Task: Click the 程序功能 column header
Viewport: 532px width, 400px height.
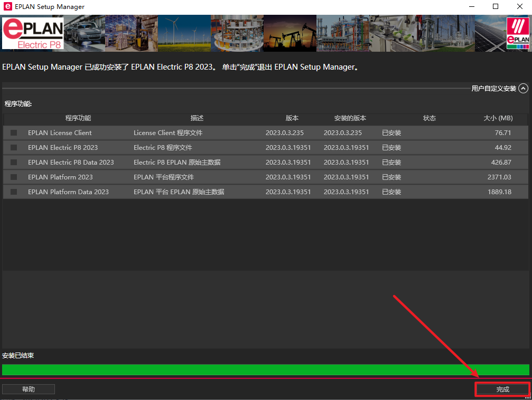Action: pyautogui.click(x=78, y=118)
